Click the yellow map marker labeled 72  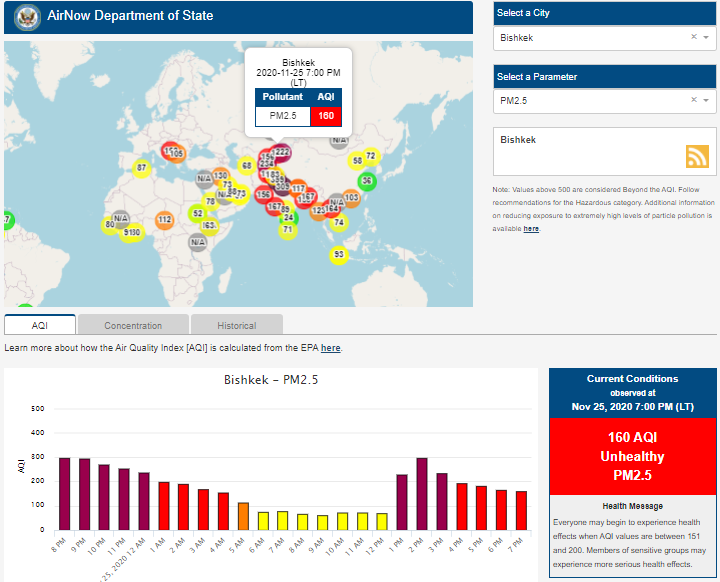(x=370, y=156)
